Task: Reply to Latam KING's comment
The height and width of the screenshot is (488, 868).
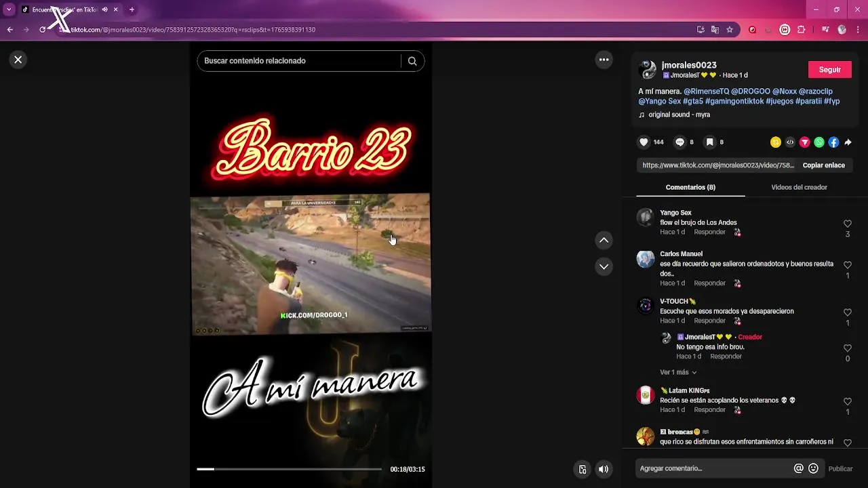Action: point(709,410)
